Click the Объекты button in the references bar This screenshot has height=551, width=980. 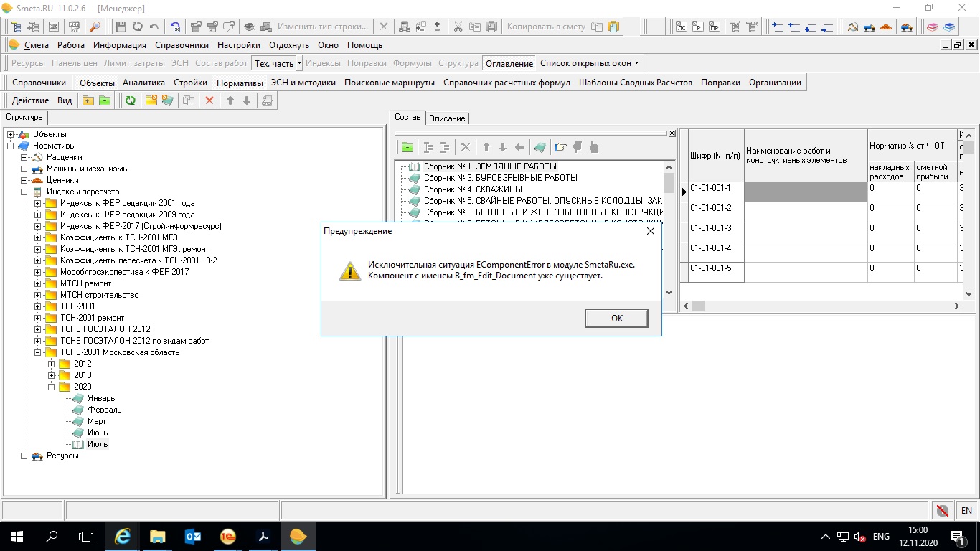(97, 83)
